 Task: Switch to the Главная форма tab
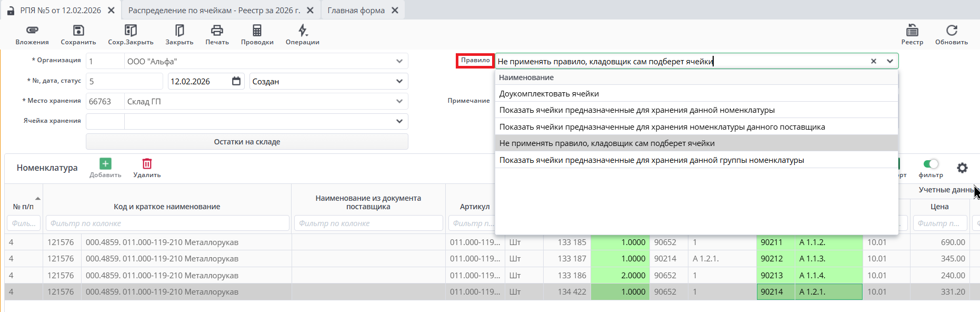click(356, 11)
